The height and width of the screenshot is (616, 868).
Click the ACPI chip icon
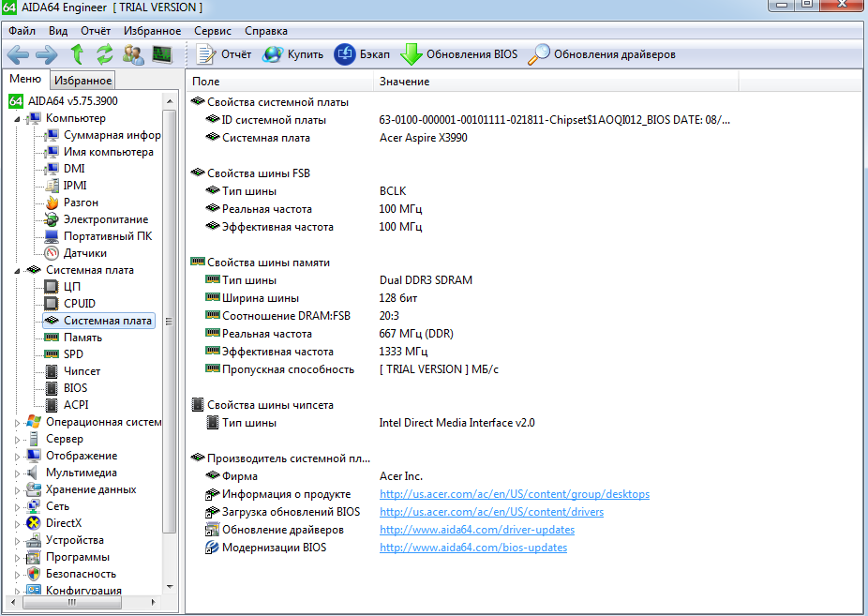[x=52, y=405]
